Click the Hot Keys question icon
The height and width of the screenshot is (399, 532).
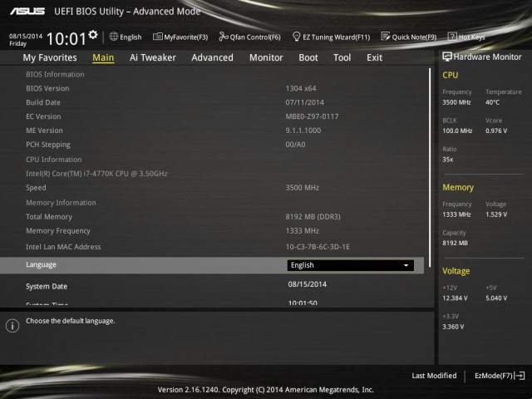point(452,37)
